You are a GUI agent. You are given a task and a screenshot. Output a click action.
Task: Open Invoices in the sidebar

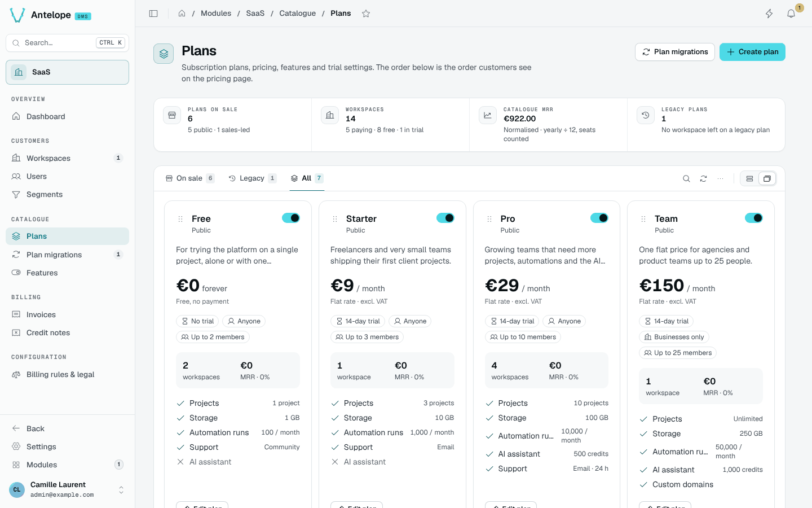pyautogui.click(x=68, y=314)
